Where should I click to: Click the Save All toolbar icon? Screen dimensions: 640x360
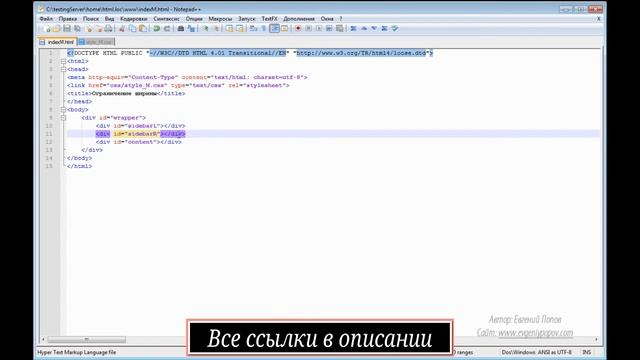(77, 29)
